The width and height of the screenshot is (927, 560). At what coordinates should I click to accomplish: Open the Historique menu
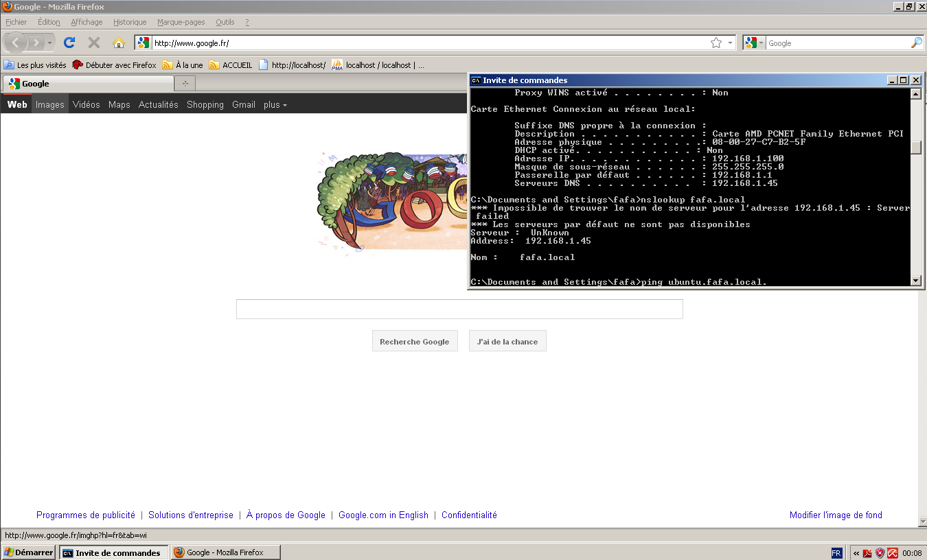point(130,22)
